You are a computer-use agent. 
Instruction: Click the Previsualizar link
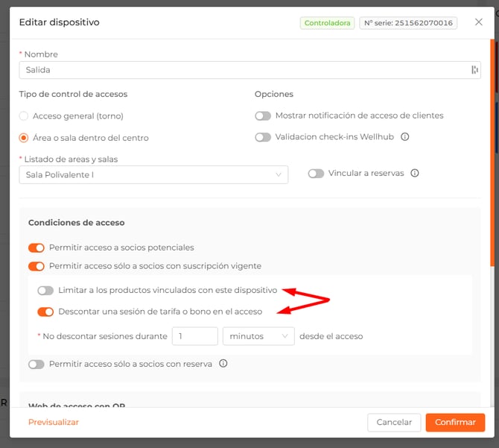[x=54, y=422]
